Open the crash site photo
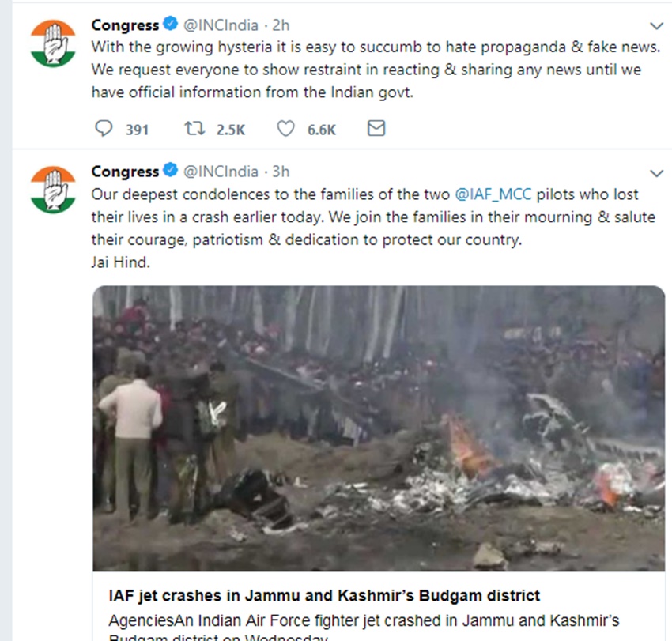Screen dimensions: 672x641 [x=379, y=428]
